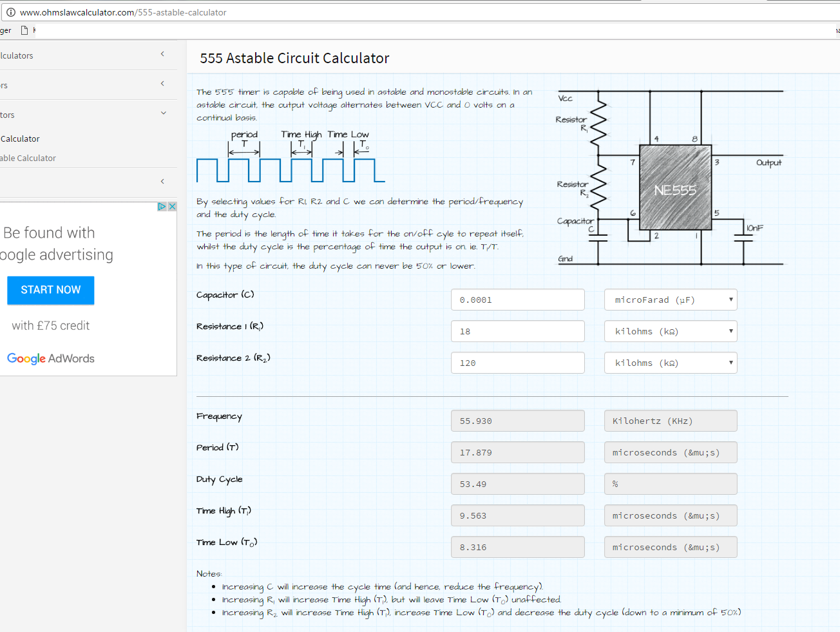Viewport: 840px width, 632px height.
Task: Click the Time Low result 8.316
Action: click(518, 547)
